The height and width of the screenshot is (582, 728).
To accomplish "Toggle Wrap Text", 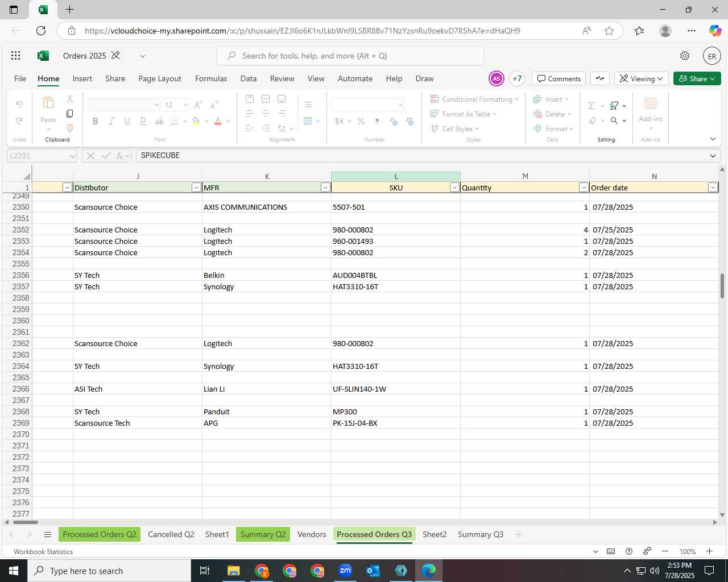I will (x=308, y=105).
